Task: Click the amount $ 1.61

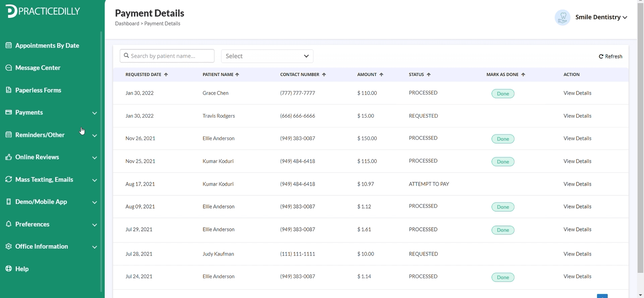Action: 364,229
